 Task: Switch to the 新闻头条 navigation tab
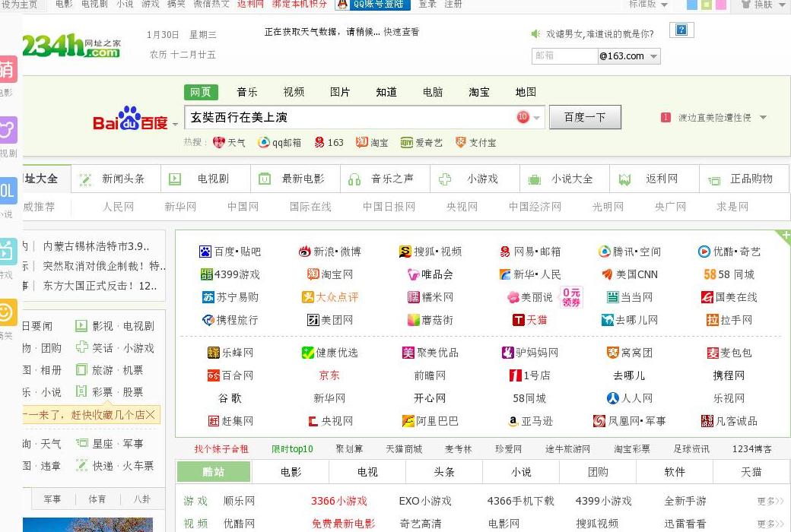[116, 179]
